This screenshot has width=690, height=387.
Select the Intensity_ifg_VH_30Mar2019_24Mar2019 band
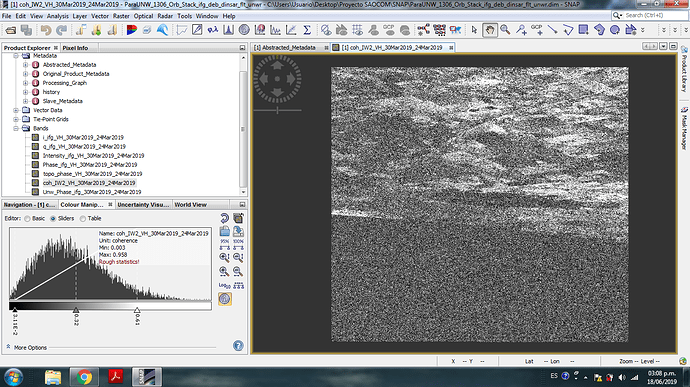click(93, 155)
